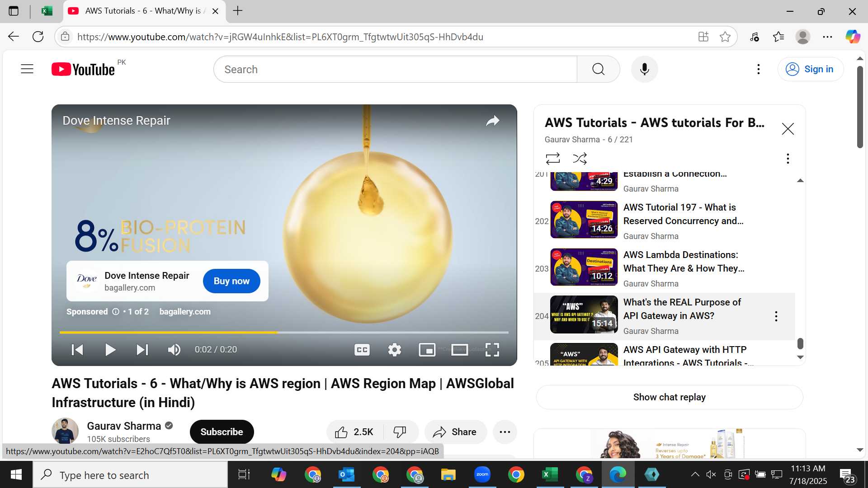The width and height of the screenshot is (868, 488).
Task: Click the YouTube search input field
Action: coord(395,69)
